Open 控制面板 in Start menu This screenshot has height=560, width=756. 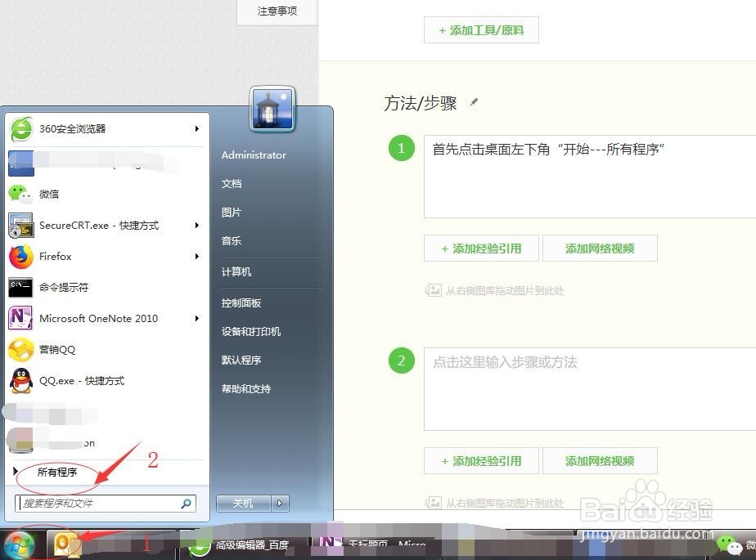pyautogui.click(x=241, y=303)
